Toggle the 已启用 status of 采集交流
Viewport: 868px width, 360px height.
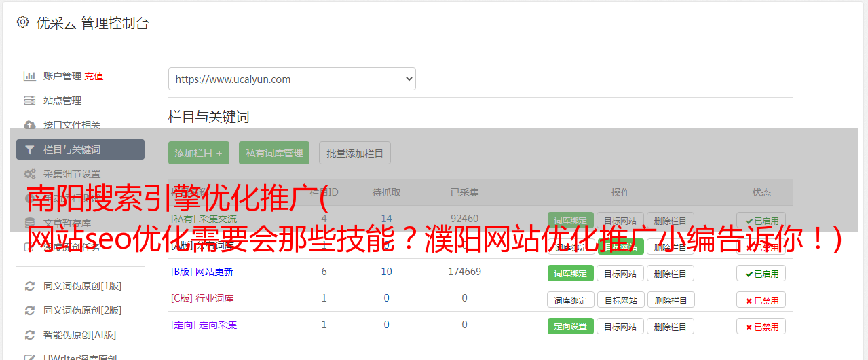coord(761,220)
